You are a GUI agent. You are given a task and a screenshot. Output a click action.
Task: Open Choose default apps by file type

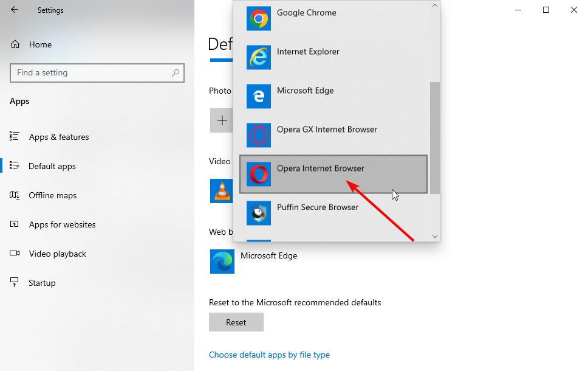click(x=269, y=355)
